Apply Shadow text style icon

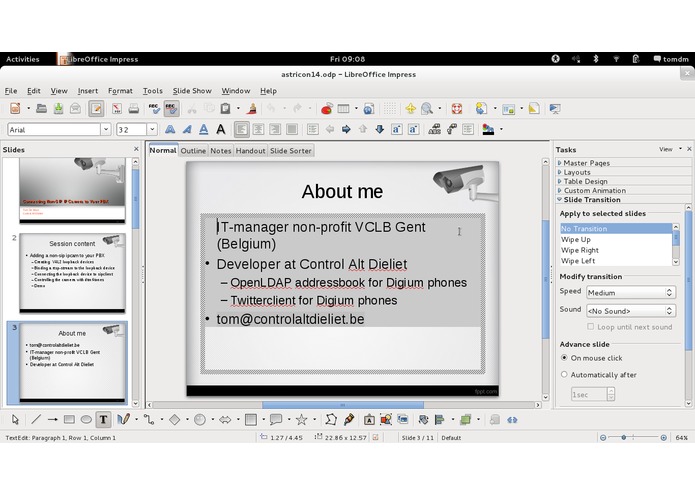170,129
